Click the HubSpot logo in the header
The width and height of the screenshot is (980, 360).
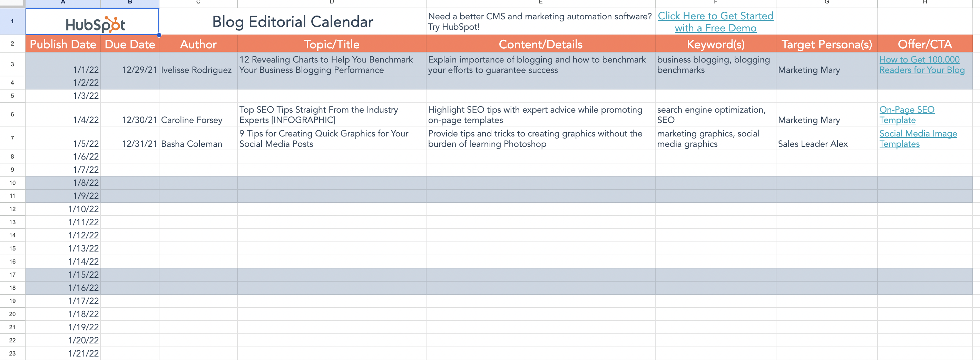(x=95, y=25)
